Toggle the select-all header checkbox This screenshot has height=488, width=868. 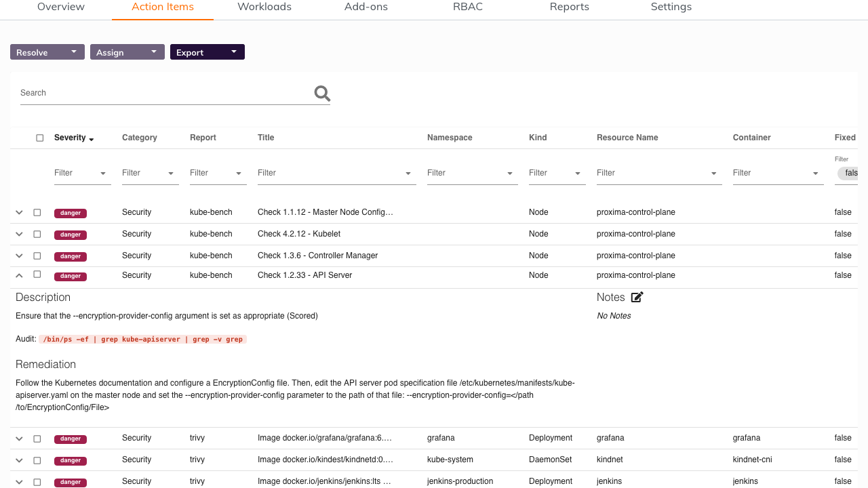[x=40, y=138]
